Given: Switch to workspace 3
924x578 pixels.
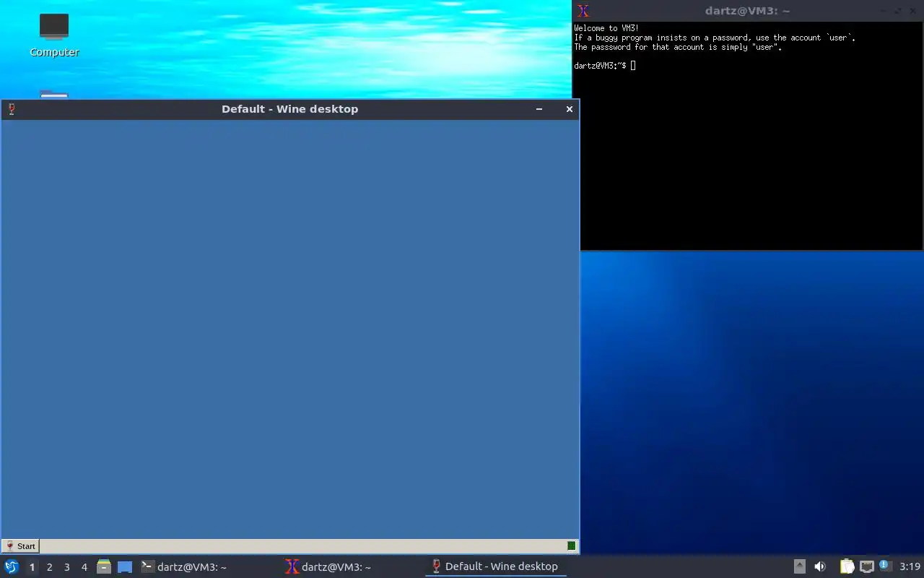Looking at the screenshot, I should (66, 567).
